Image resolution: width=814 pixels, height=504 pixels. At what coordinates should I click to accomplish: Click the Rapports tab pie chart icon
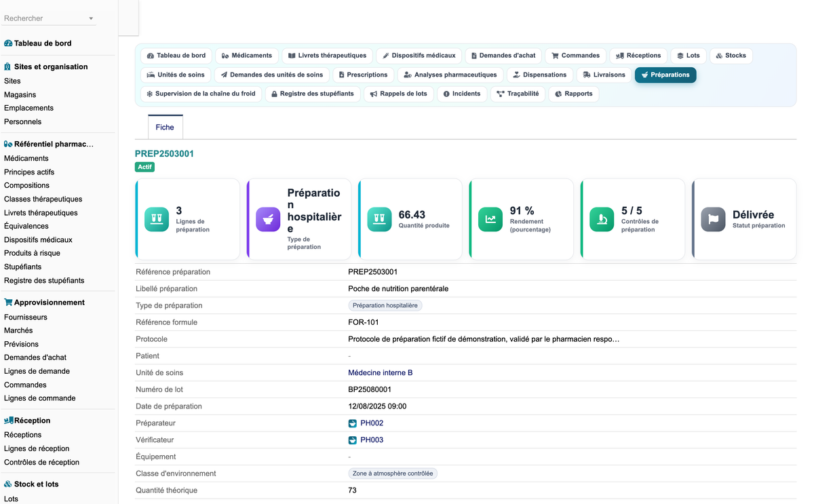[558, 94]
